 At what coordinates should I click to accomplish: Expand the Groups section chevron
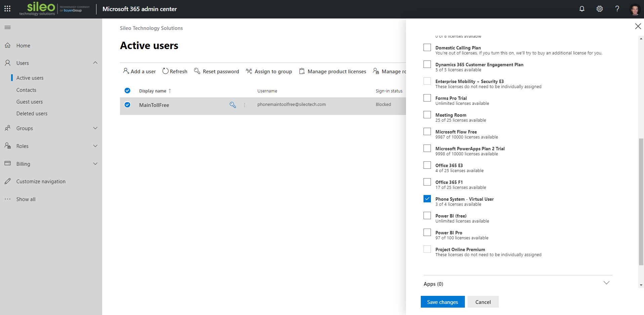click(x=95, y=128)
